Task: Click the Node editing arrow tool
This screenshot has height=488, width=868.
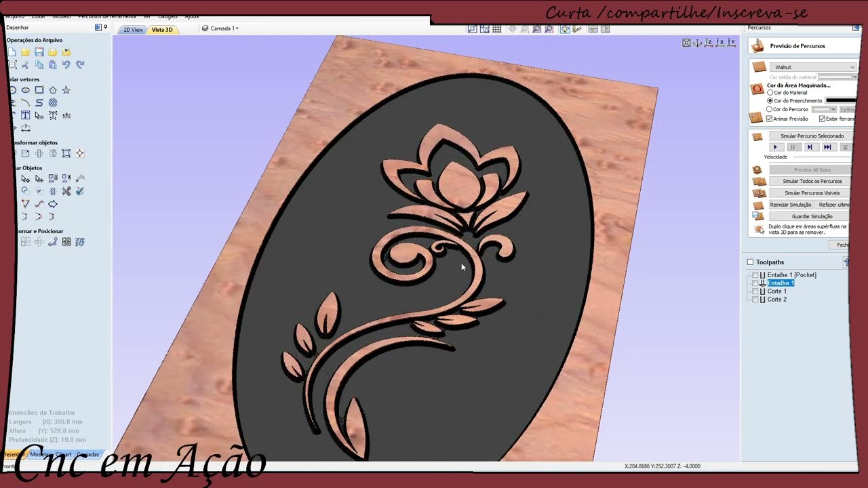Action: click(26, 179)
